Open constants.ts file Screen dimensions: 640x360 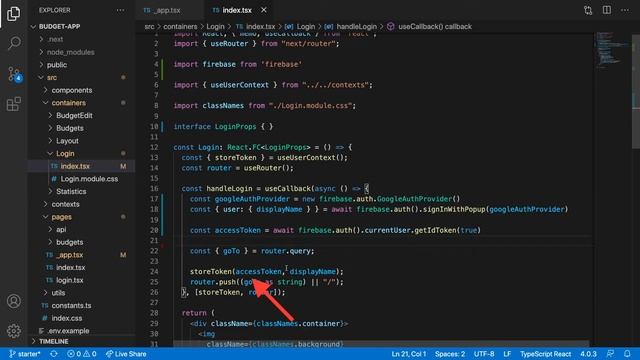point(82,305)
